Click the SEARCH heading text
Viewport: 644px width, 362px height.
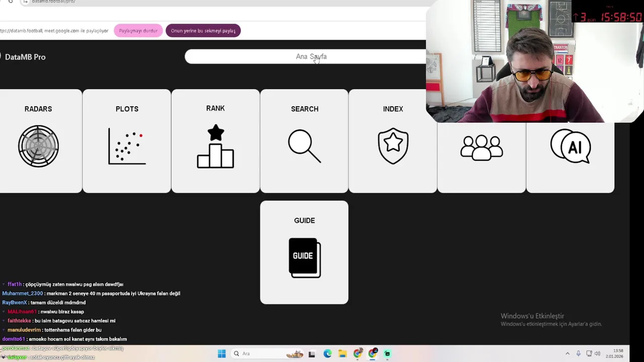coord(304,109)
